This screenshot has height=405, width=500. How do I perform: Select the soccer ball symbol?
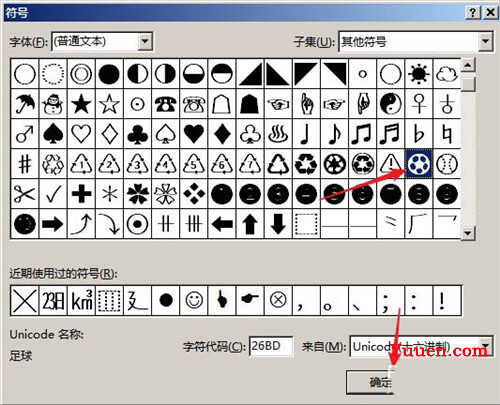pos(419,164)
